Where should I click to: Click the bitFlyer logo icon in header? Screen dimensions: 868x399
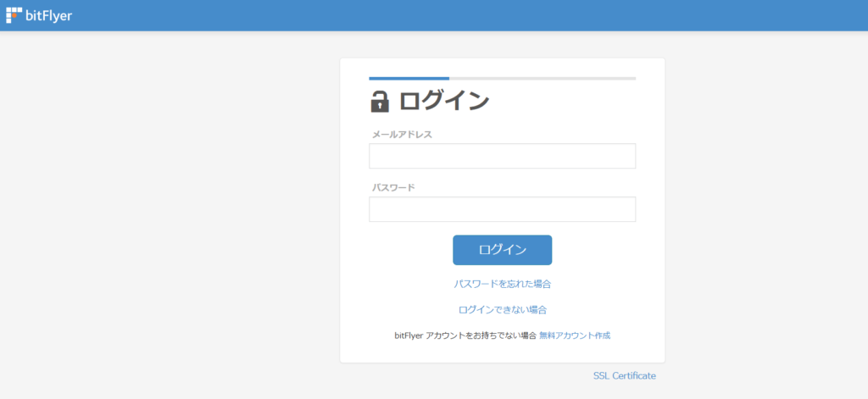click(14, 14)
